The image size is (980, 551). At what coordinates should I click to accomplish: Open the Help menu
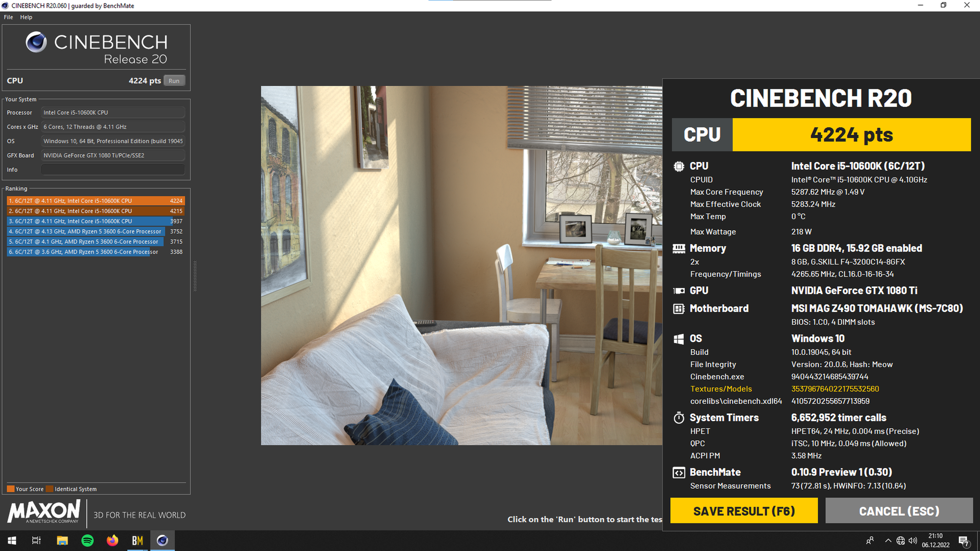point(26,17)
